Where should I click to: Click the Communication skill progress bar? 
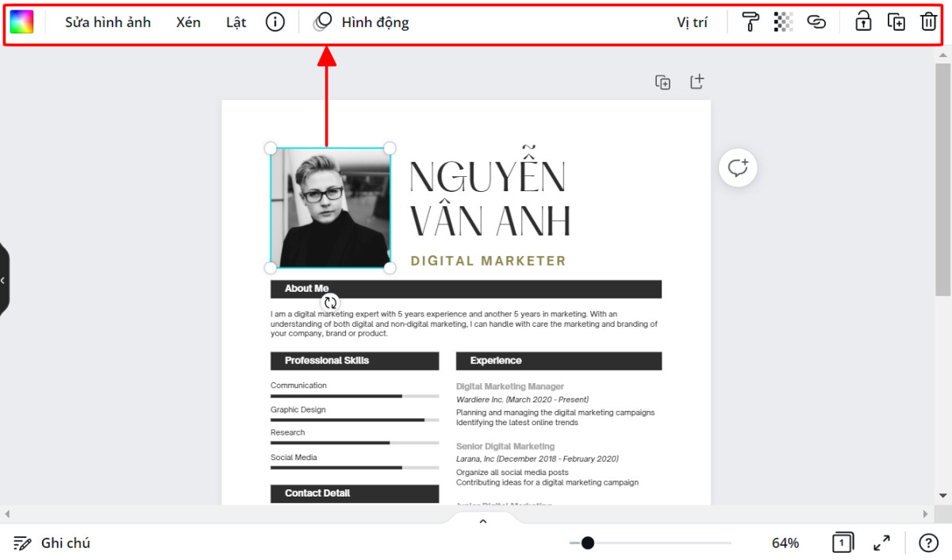[355, 396]
